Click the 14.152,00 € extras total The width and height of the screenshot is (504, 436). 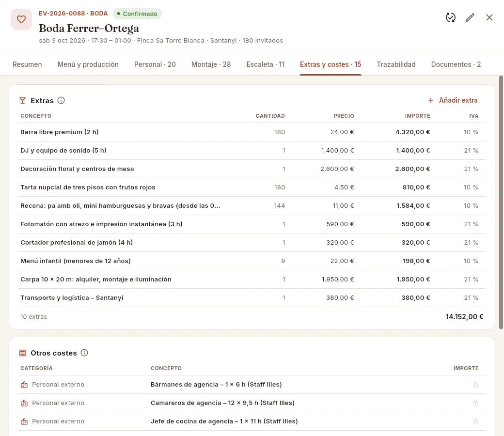[464, 317]
